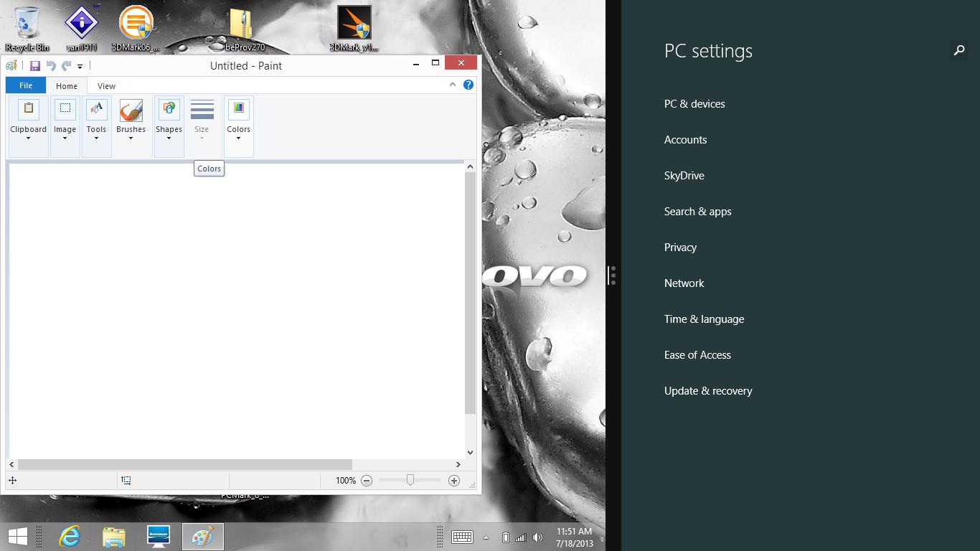Show hidden tray icons arrow
Viewport: 980px width, 551px height.
(486, 537)
